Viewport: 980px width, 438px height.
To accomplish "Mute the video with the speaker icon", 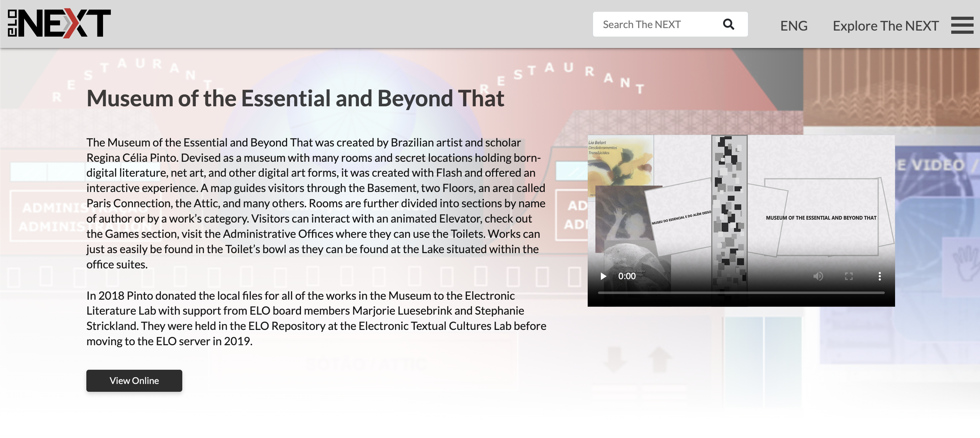I will click(x=818, y=276).
